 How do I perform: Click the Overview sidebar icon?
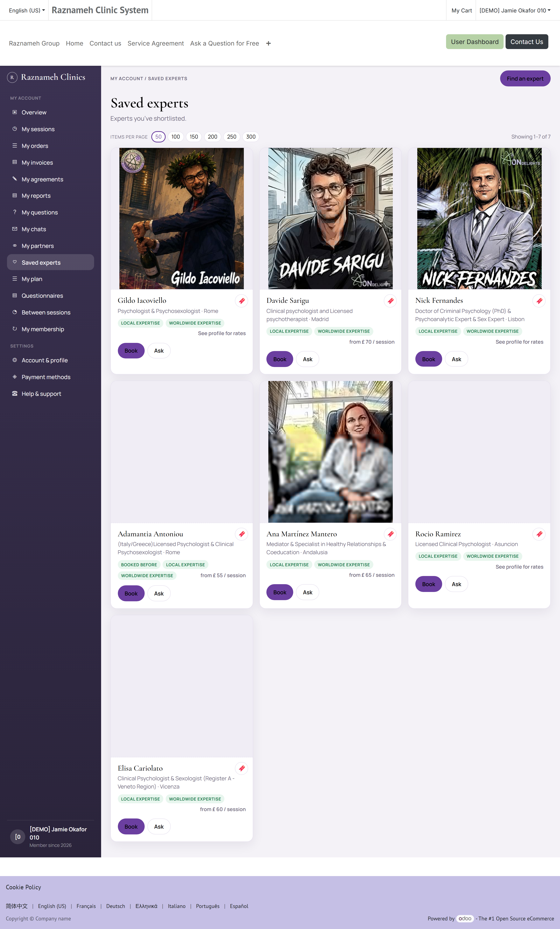[x=15, y=112]
